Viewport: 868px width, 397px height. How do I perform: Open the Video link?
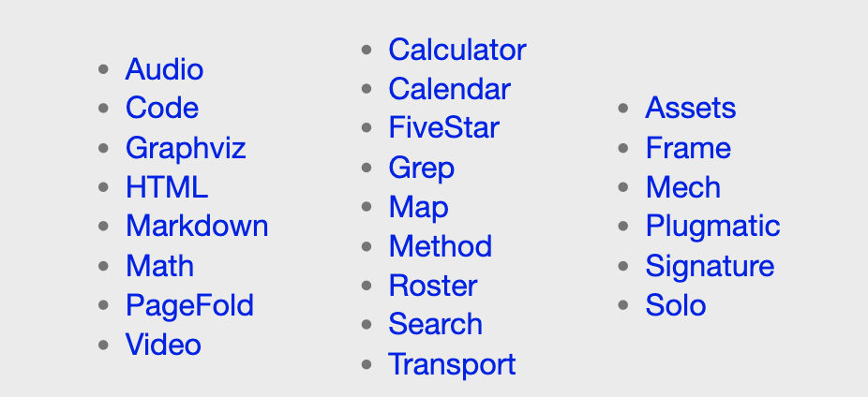[x=163, y=345]
